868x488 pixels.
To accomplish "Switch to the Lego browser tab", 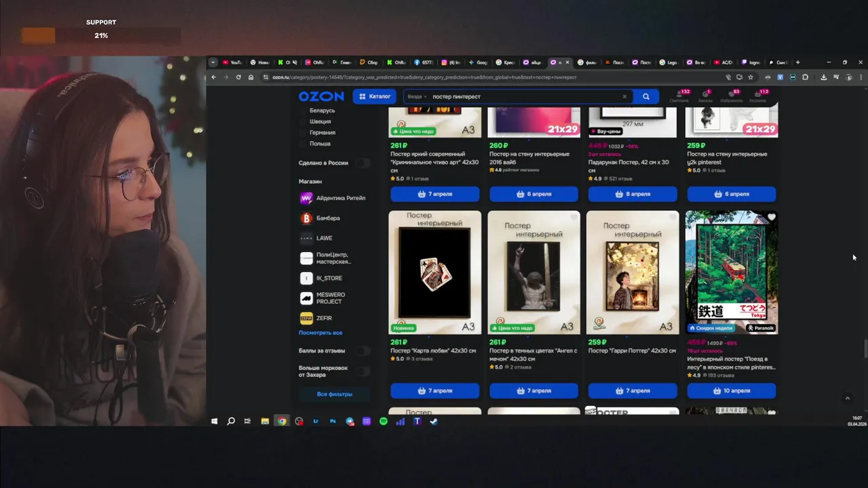I will 671,62.
